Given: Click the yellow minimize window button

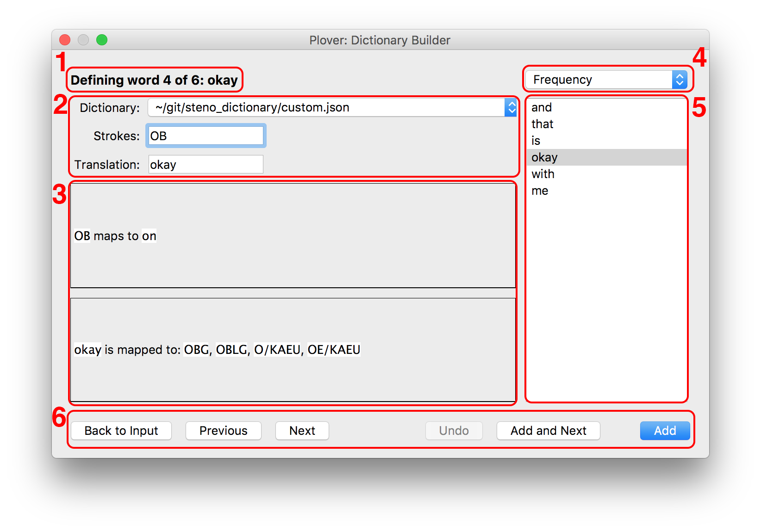Looking at the screenshot, I should pos(83,40).
